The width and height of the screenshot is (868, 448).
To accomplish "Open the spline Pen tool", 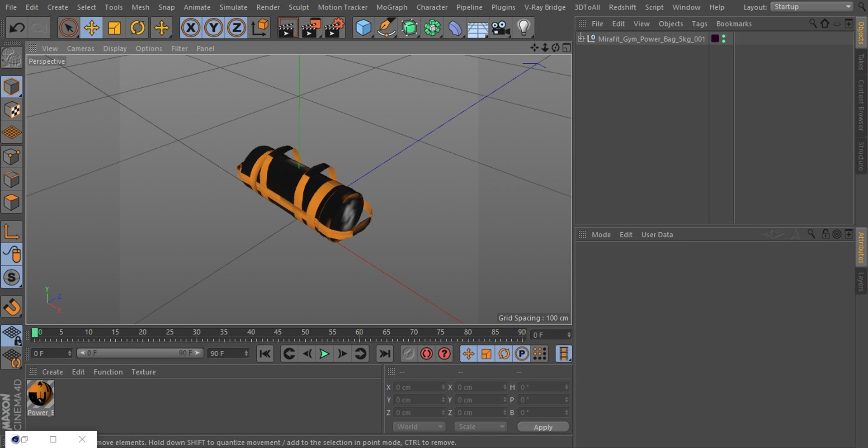I will click(387, 28).
